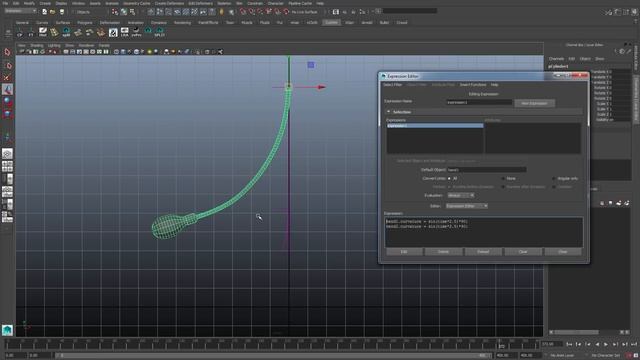The height and width of the screenshot is (360, 640).
Task: Select the Select tool in the toolbox
Action: click(7, 52)
